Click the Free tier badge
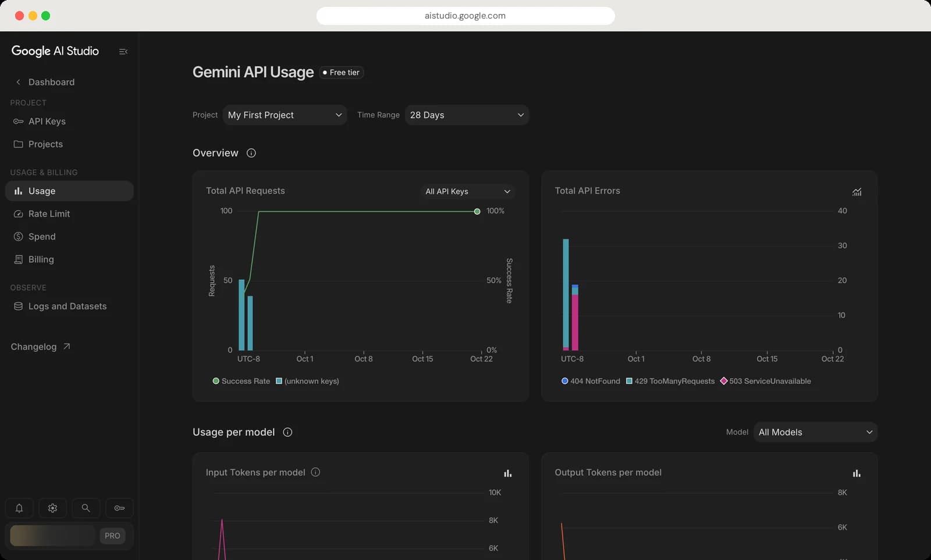The height and width of the screenshot is (560, 931). 342,73
